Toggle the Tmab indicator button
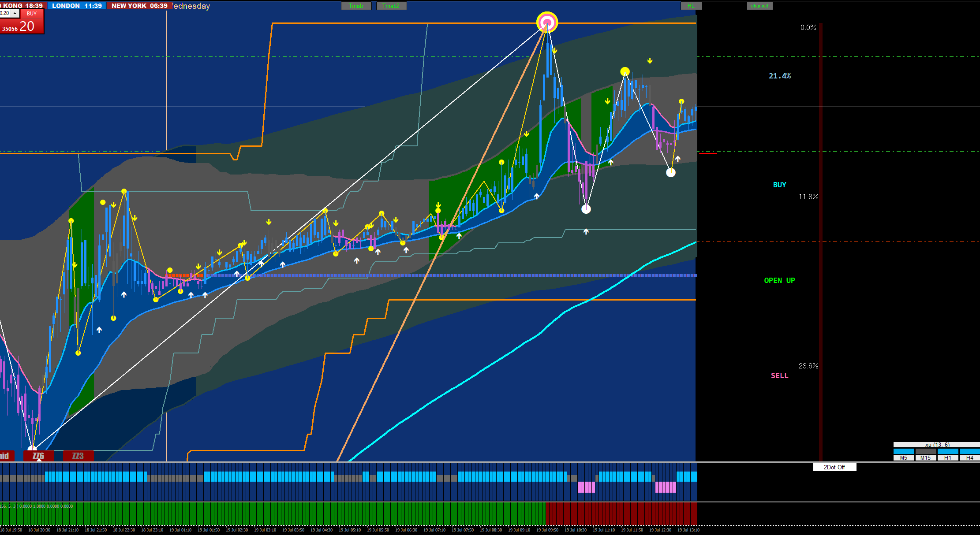This screenshot has height=535, width=980. pyautogui.click(x=356, y=6)
